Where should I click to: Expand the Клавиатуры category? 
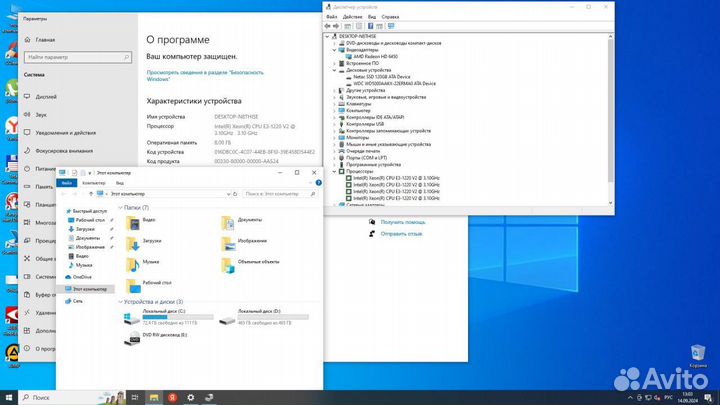pos(334,104)
